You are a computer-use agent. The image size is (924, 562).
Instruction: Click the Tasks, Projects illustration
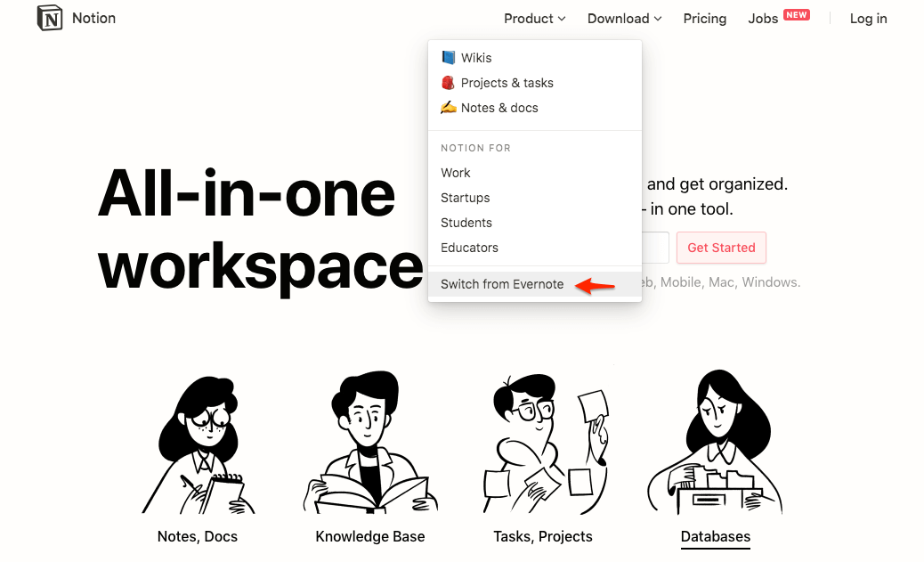pos(545,443)
